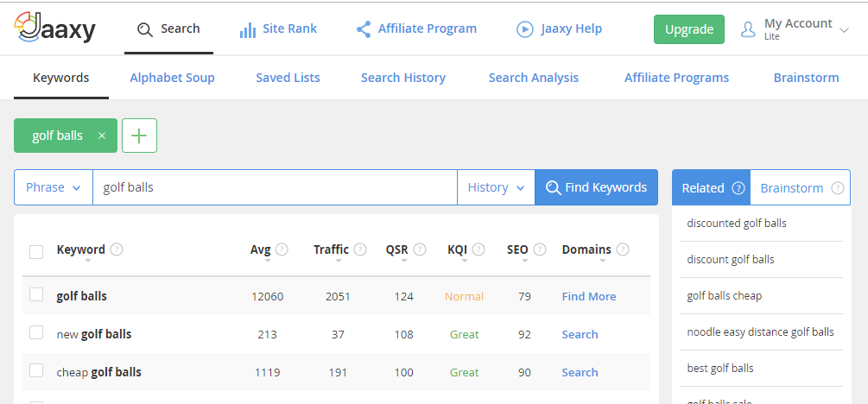This screenshot has width=868, height=404.
Task: Toggle the select-all keywords checkbox
Action: pyautogui.click(x=36, y=252)
